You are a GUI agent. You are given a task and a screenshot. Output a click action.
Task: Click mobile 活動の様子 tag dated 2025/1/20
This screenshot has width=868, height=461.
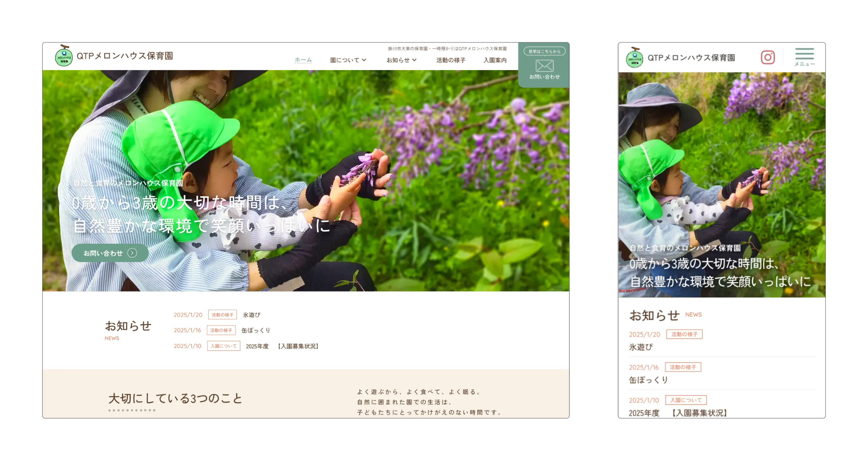[x=684, y=334]
